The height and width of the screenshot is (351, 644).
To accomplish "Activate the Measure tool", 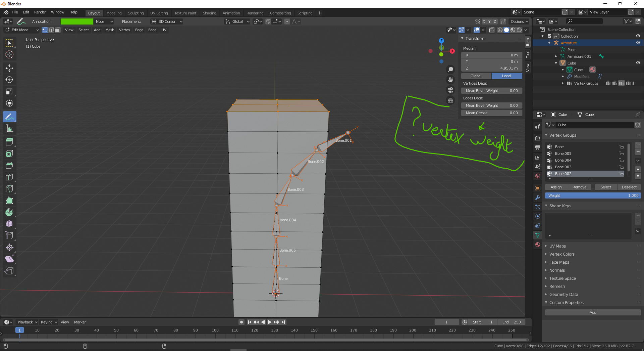I will [x=9, y=129].
